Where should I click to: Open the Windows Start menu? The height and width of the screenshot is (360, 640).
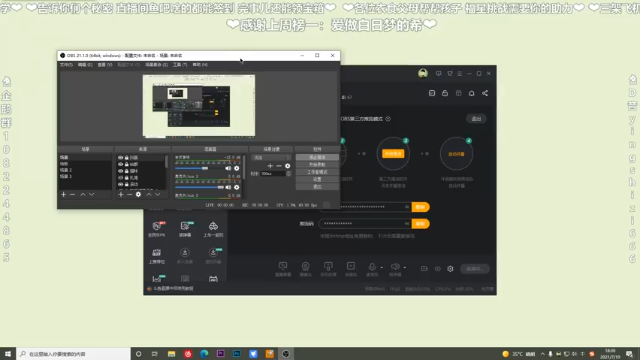pos(8,354)
